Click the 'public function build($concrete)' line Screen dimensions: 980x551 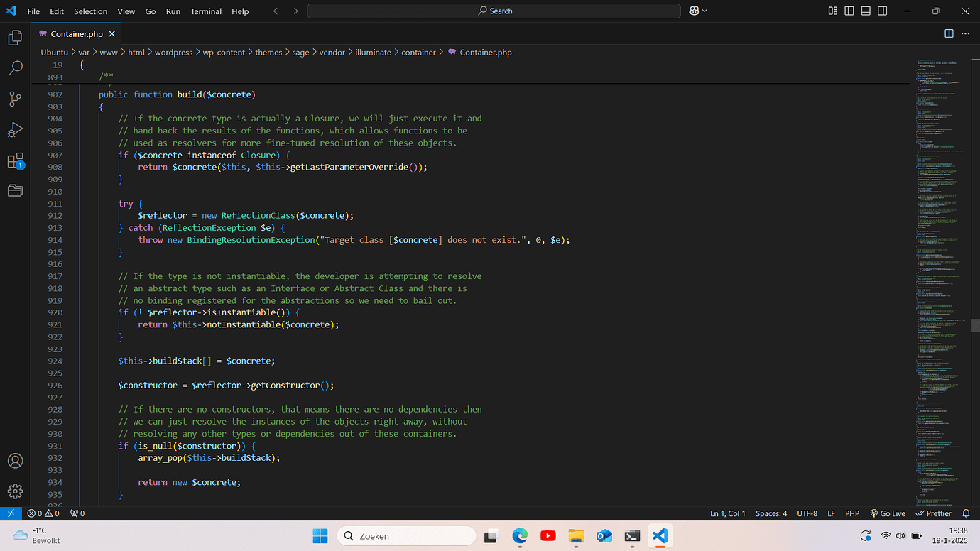[177, 94]
